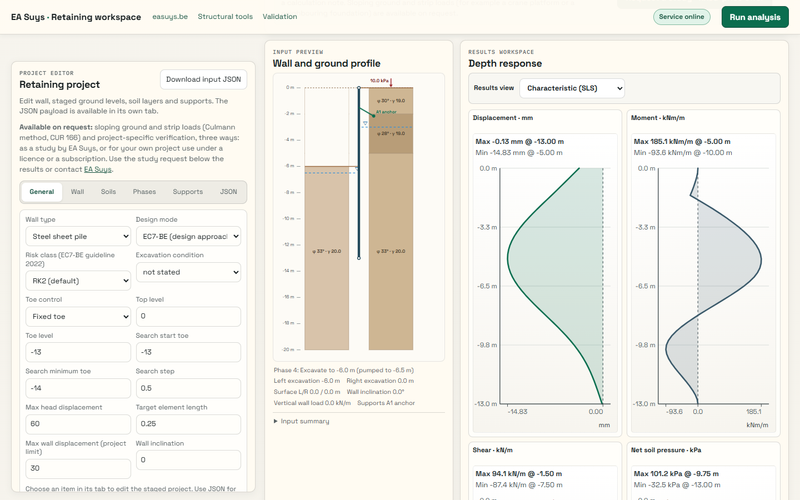Click the 10.0 kPa surcharge label
Screen dimensions: 800x500
(379, 81)
